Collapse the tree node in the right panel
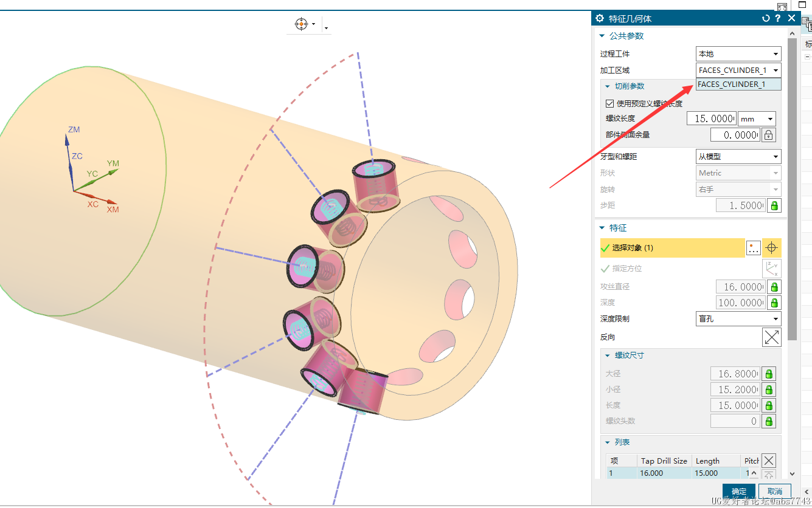 pyautogui.click(x=807, y=56)
